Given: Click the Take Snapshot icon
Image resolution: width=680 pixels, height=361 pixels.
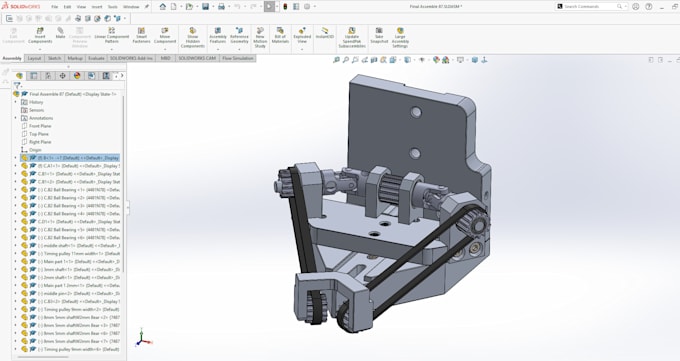Looking at the screenshot, I should point(379,36).
